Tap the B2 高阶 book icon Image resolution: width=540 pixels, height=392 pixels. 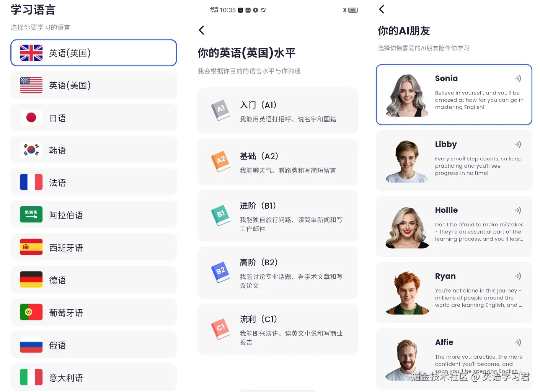tap(221, 272)
